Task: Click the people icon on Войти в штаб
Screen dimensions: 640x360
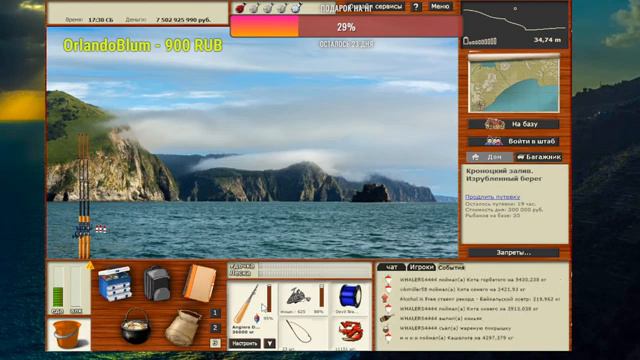Action: 493,142
